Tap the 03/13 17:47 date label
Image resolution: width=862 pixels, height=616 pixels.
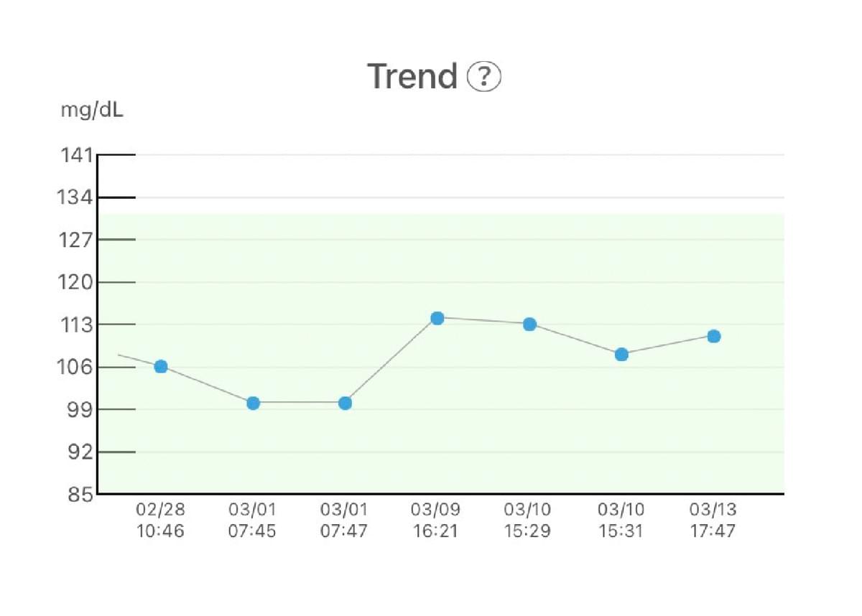coord(713,521)
